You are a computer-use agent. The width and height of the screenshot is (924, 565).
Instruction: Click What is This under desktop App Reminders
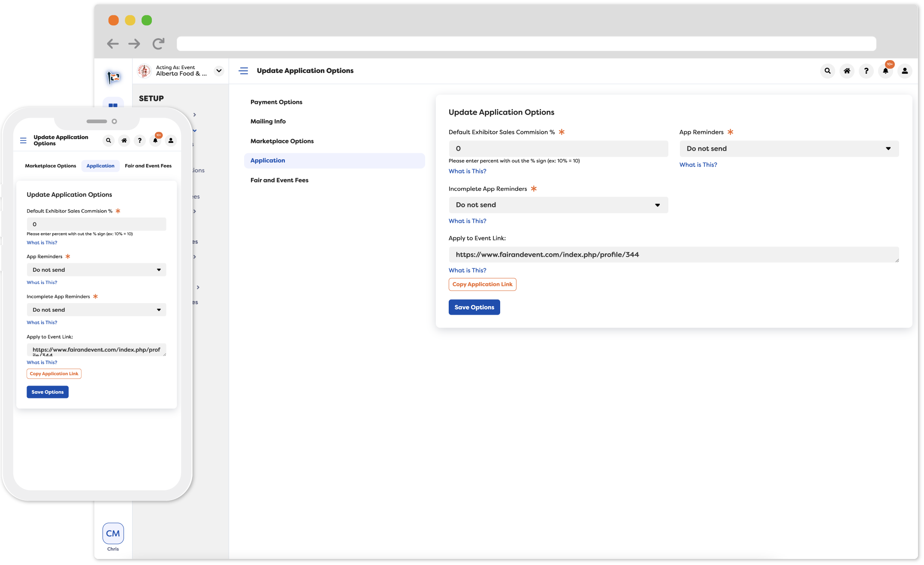[x=698, y=164]
